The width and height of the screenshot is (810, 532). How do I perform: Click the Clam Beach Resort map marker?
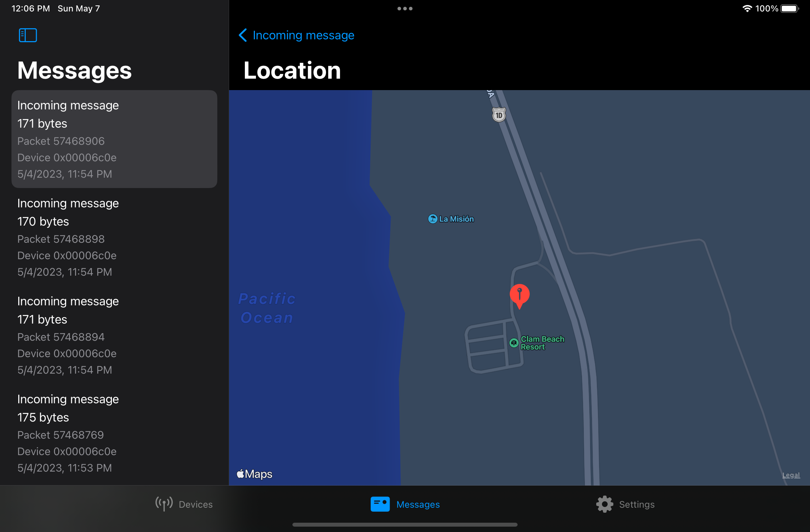[x=514, y=343]
